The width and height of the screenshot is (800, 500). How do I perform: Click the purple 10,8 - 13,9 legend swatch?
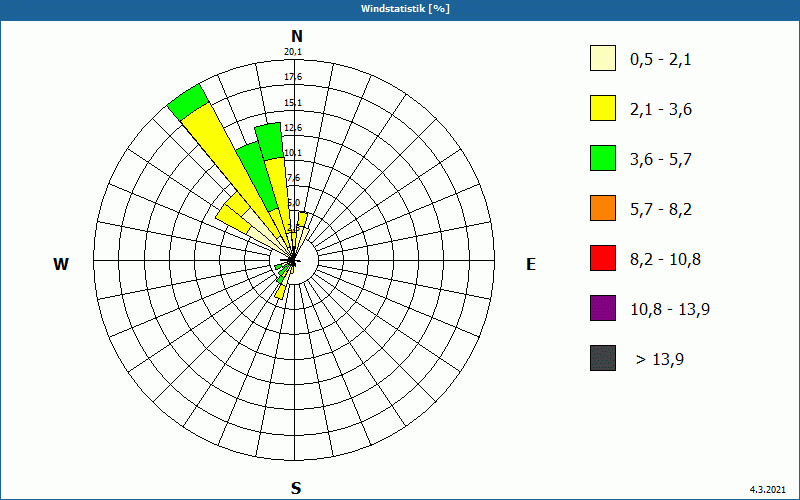click(603, 308)
